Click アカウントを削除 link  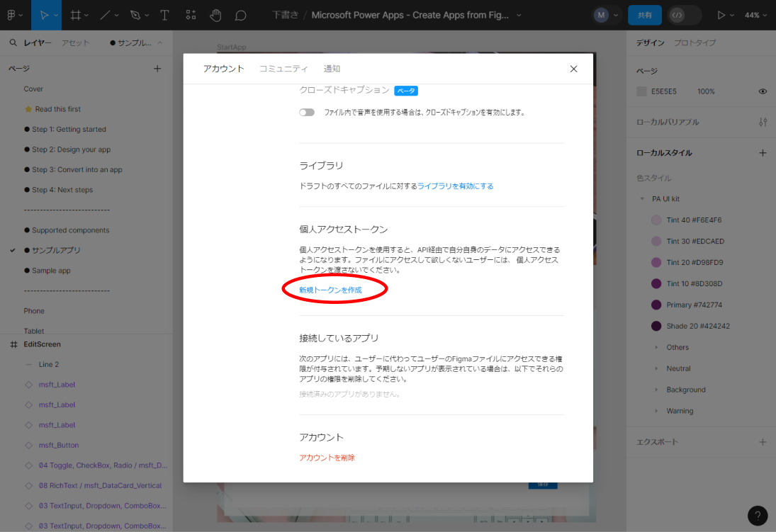[327, 458]
